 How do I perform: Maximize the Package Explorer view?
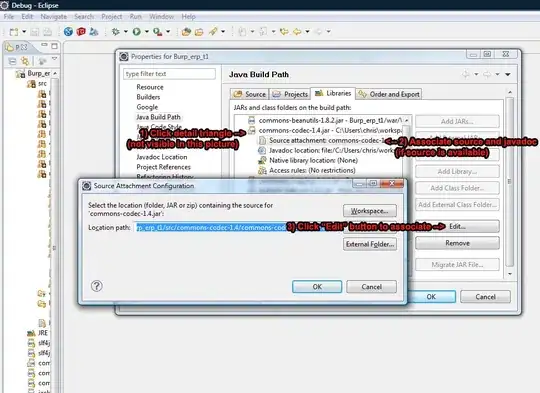pyautogui.click(x=54, y=46)
